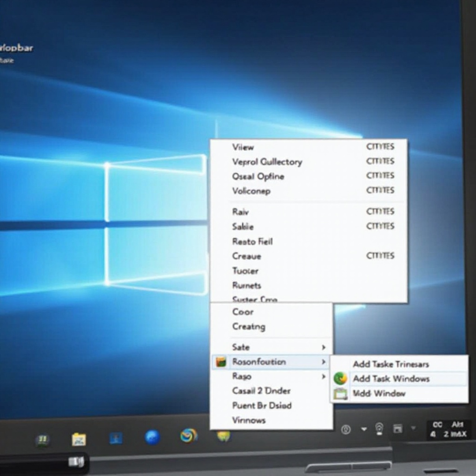Open the multicolored swirl browser taskbar icon
Screen dimensions: 476x476
(x=189, y=436)
